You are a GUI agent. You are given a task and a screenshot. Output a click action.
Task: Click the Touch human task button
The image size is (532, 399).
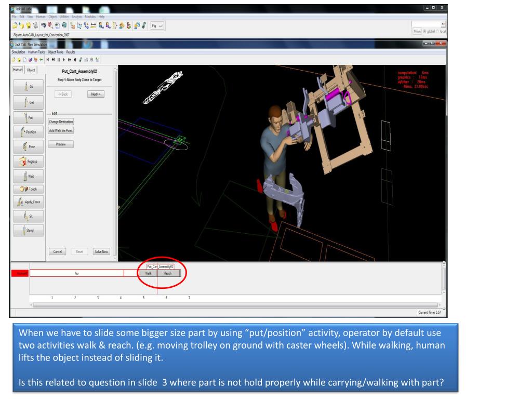29,189
